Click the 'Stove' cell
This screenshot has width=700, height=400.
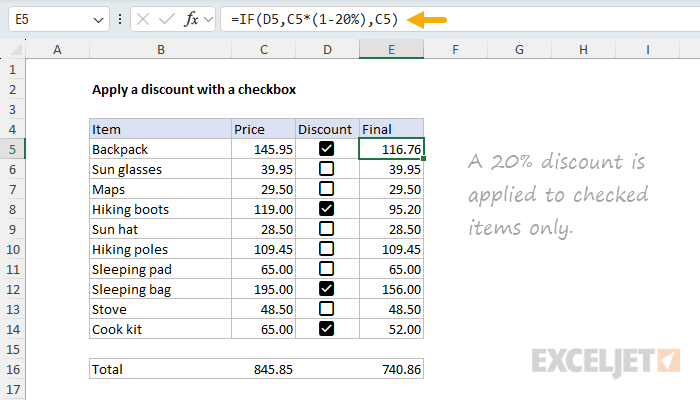pos(160,309)
